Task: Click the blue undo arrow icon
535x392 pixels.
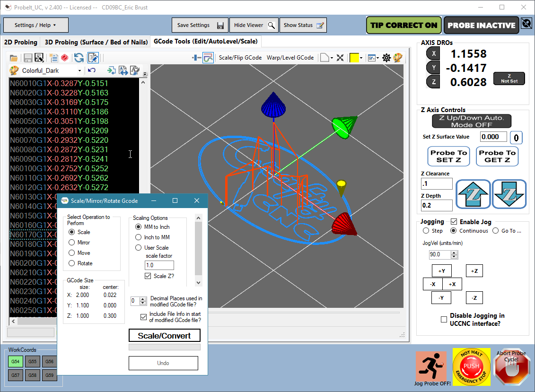Action: tap(92, 70)
